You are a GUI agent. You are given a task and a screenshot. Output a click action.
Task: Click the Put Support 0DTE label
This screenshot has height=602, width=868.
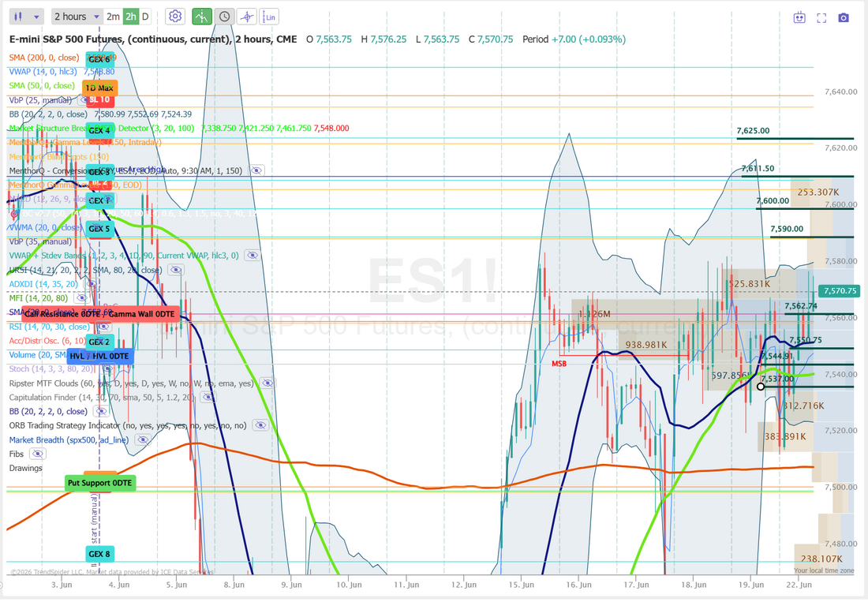[x=100, y=483]
